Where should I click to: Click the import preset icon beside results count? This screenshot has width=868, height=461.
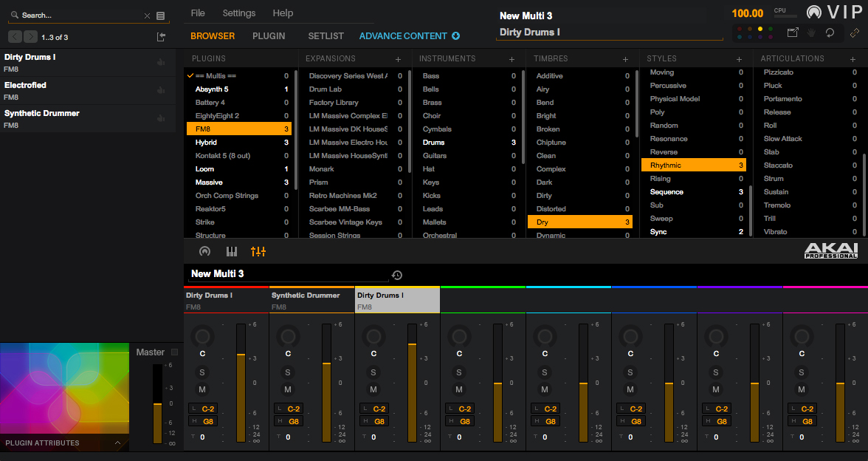click(x=162, y=37)
